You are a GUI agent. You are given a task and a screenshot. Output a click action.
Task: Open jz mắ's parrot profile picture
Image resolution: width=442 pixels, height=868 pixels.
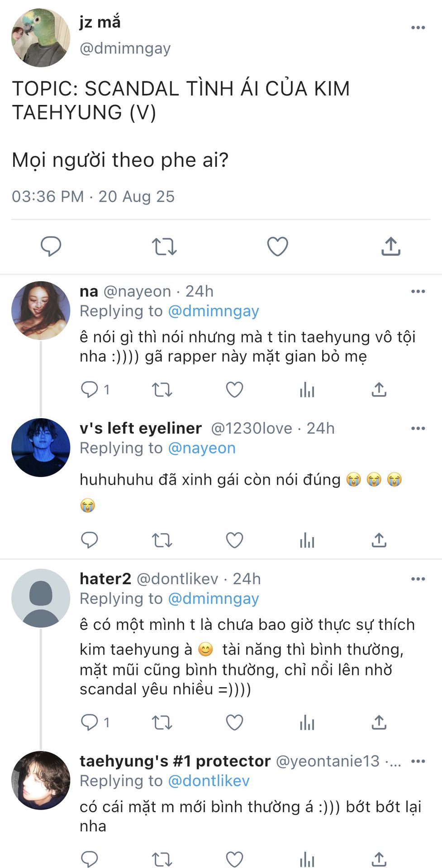[x=41, y=38]
